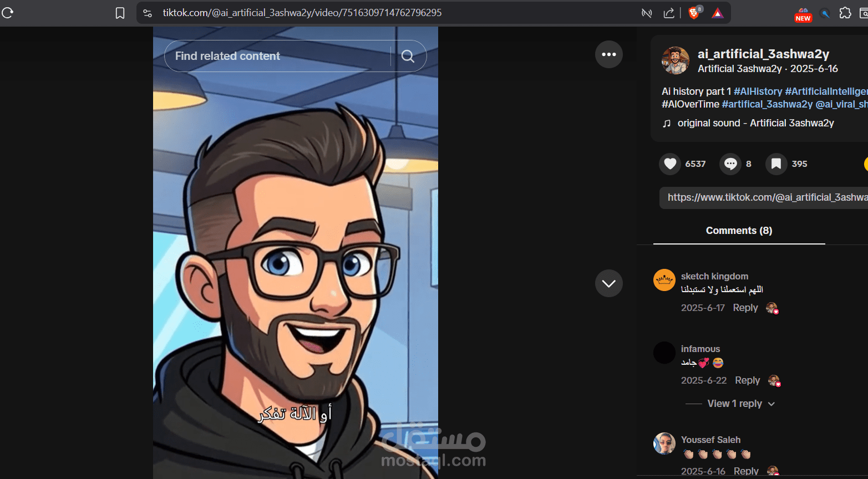
Task: Click the search magnifier in Find related content
Action: [x=408, y=56]
